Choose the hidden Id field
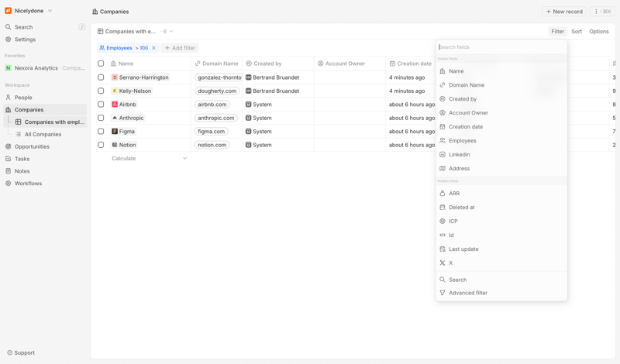This screenshot has height=364, width=620. [501, 235]
